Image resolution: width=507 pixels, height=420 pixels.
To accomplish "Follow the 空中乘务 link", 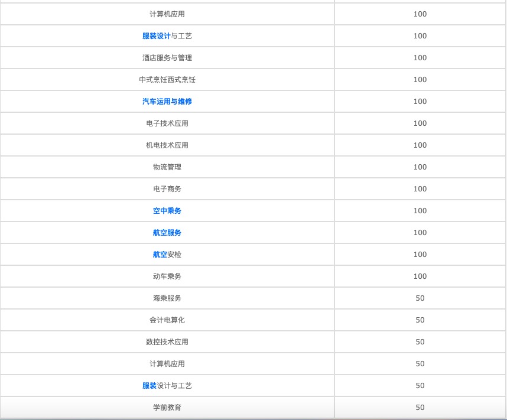I will [x=167, y=211].
